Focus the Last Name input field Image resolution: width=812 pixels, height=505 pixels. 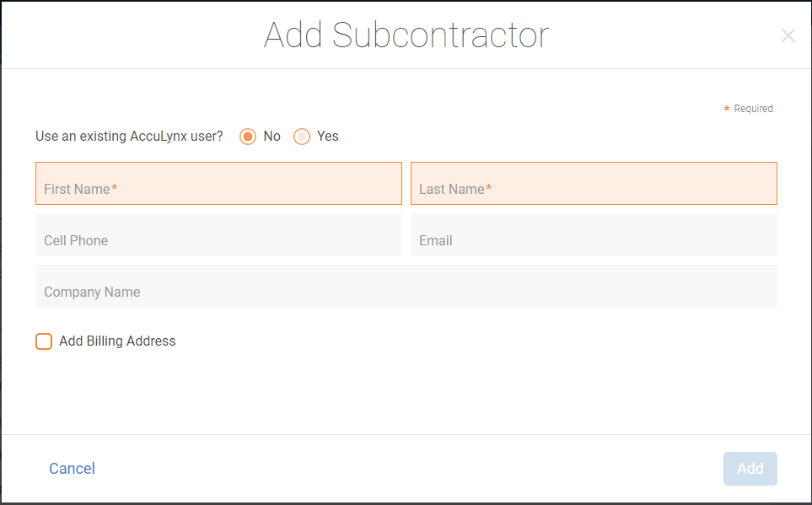click(x=594, y=183)
